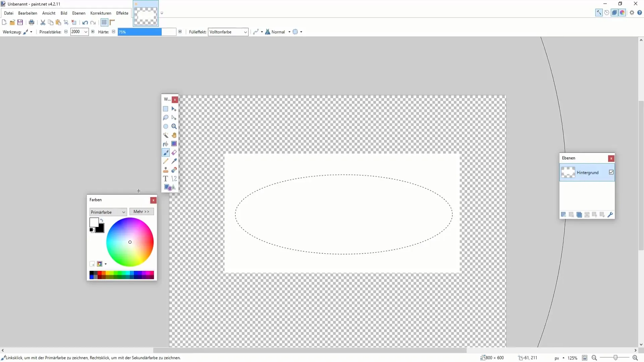Select the Lasso Select tool

point(166,118)
